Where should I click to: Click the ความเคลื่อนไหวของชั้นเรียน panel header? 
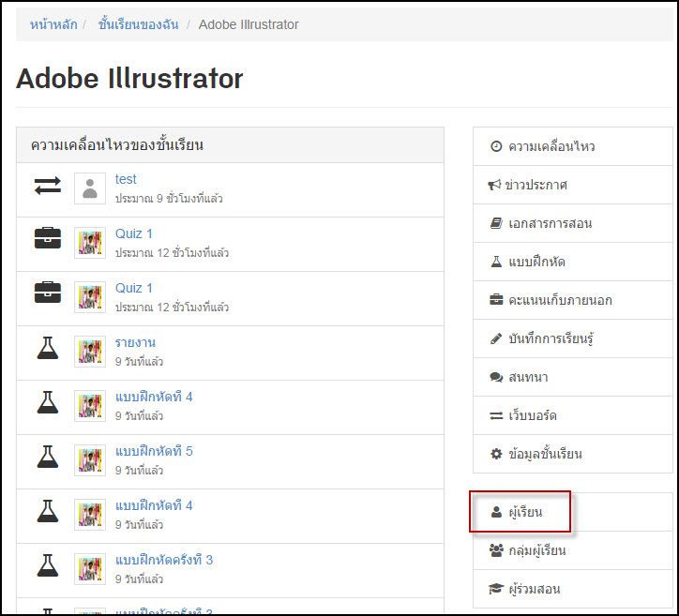[x=231, y=145]
